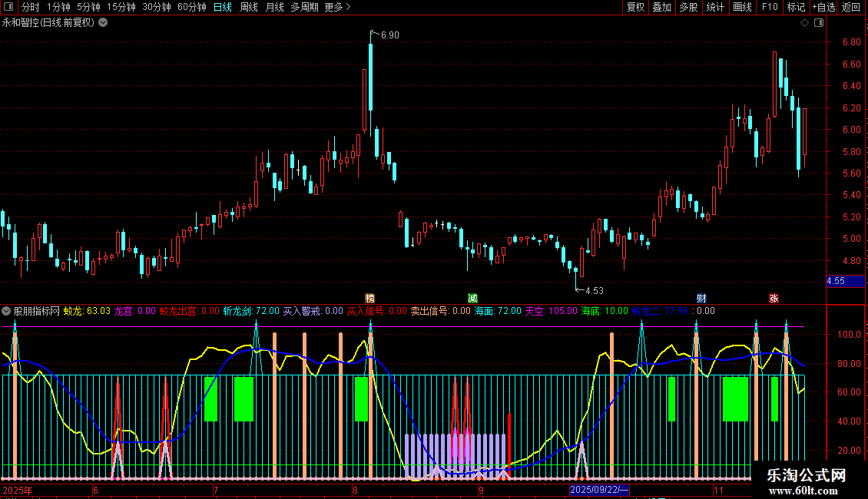Click the 叠加 overlay button
The width and height of the screenshot is (868, 499).
pos(661,7)
